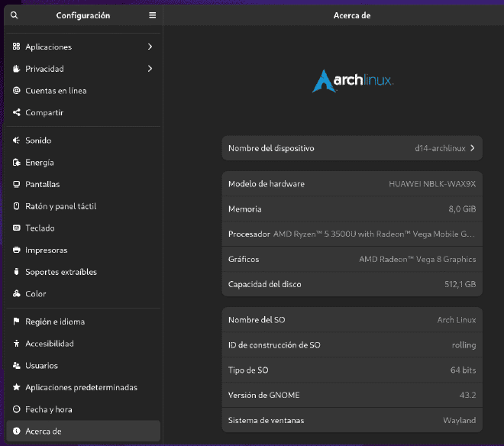Click the Ratón y panel táctil mouse icon

point(16,205)
